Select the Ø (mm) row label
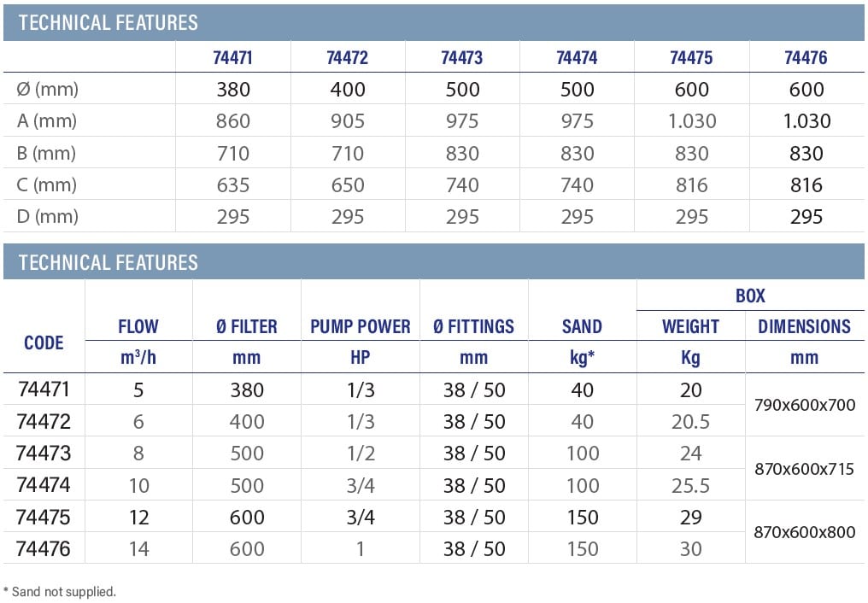 (x=48, y=90)
